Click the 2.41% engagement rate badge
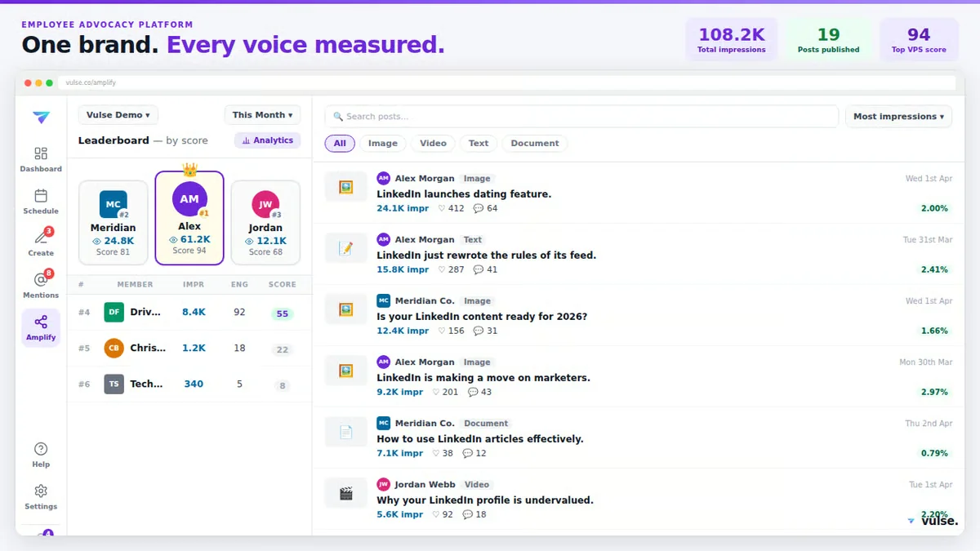This screenshot has height=551, width=980. (934, 269)
